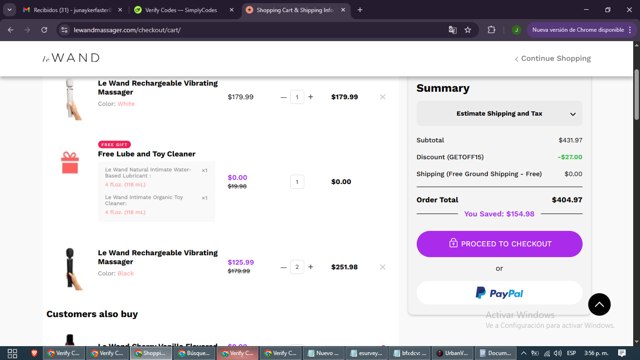Remove the white massager from cart

point(382,97)
